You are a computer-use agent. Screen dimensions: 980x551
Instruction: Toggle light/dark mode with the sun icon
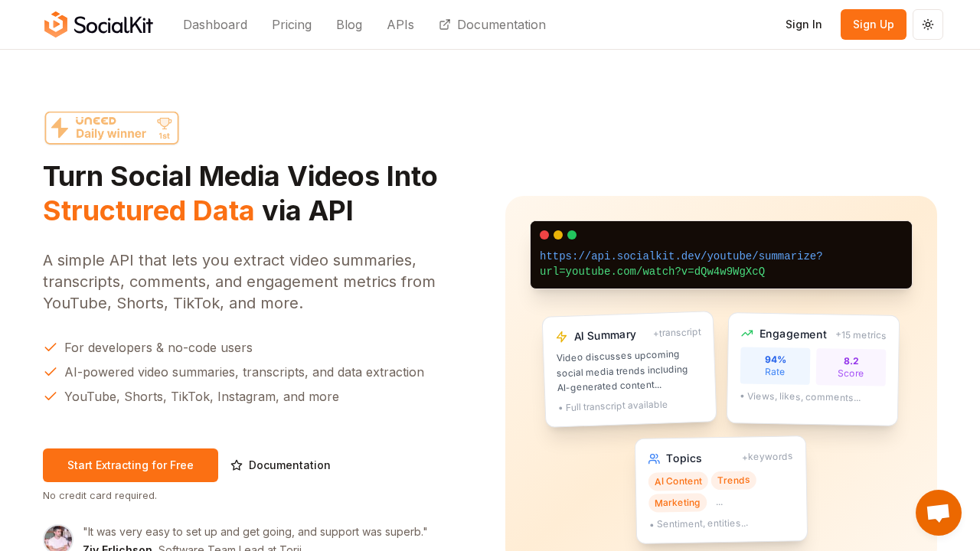point(927,24)
